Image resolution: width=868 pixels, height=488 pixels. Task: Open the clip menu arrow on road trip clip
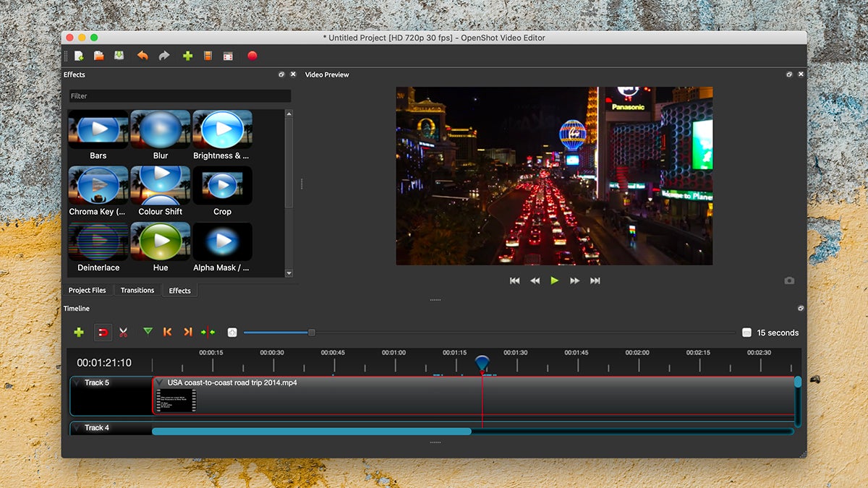pyautogui.click(x=159, y=382)
